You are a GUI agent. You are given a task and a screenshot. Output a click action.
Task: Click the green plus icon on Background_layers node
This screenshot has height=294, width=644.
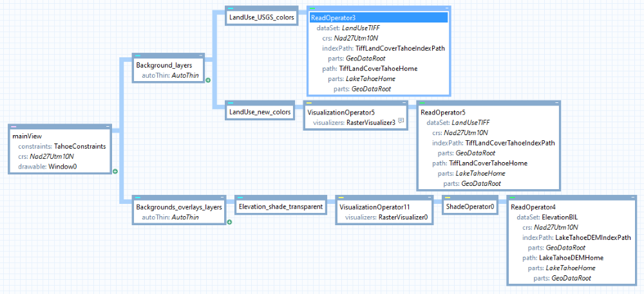208,80
